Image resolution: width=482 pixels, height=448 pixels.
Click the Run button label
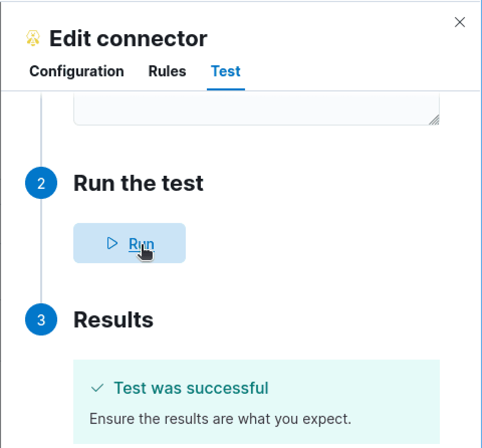(x=141, y=244)
